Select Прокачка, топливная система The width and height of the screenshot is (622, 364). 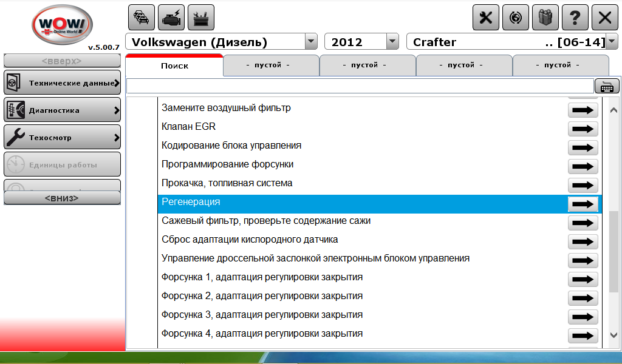click(x=227, y=183)
